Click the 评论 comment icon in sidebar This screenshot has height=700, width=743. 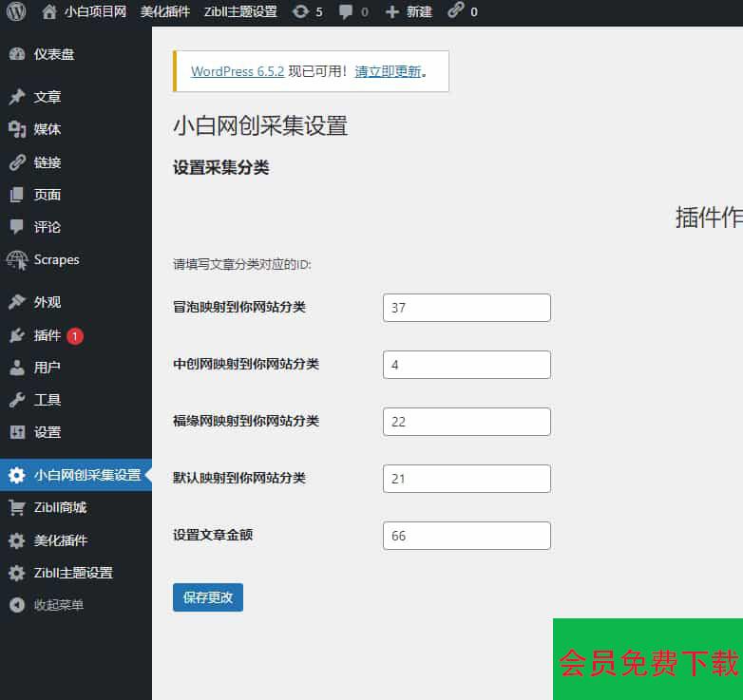pos(16,227)
